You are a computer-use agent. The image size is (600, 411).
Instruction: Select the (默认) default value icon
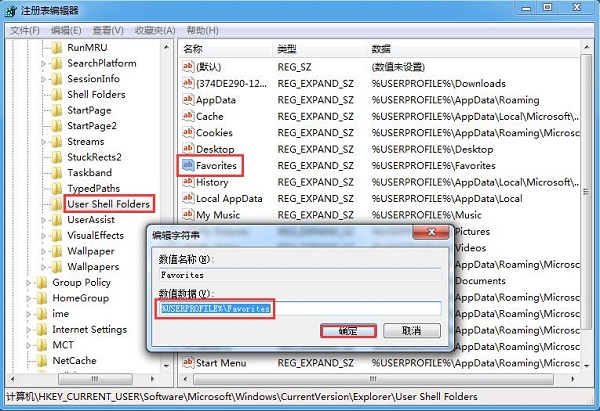click(x=187, y=67)
